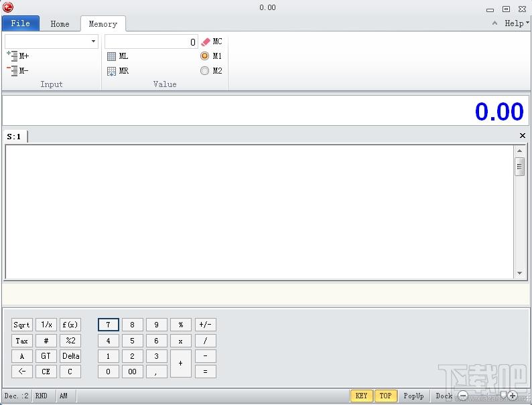
Task: Click the zoom out minus icon
Action: click(x=462, y=396)
